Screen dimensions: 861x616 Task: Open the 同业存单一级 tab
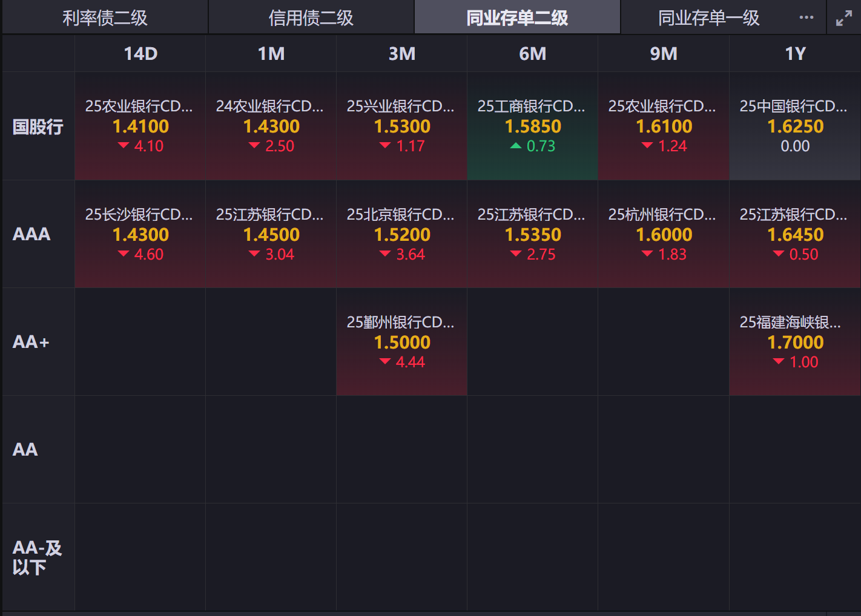point(709,18)
